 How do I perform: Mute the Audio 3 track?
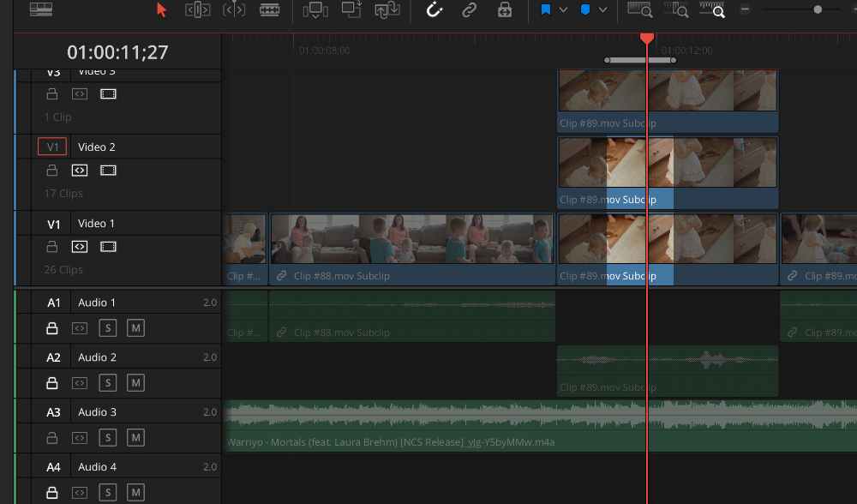pyautogui.click(x=135, y=437)
